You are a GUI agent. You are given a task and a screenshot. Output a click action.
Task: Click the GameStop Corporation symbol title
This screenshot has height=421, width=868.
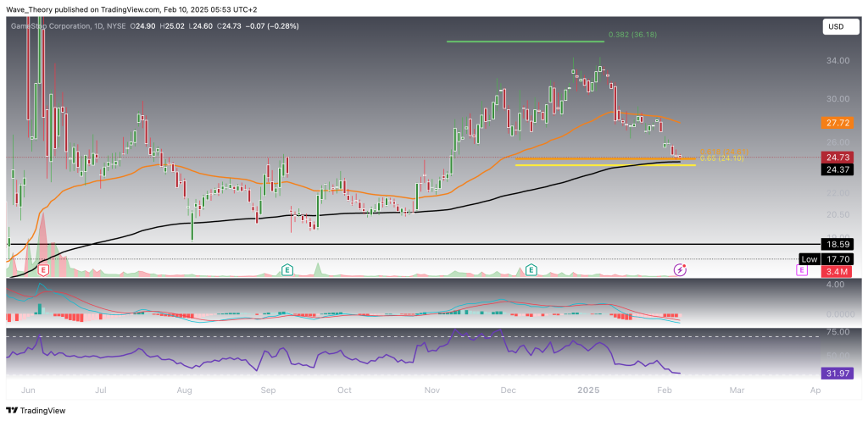pyautogui.click(x=49, y=25)
